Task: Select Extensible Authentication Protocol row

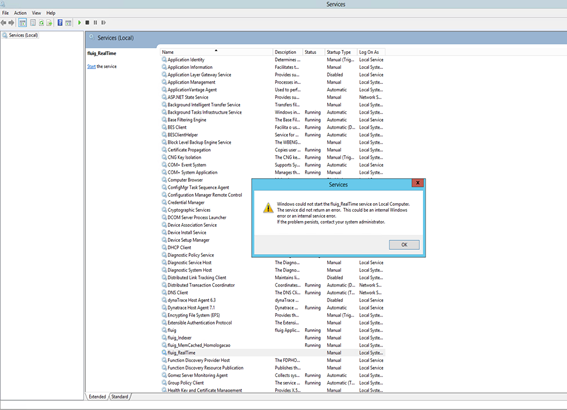Action: click(x=273, y=323)
